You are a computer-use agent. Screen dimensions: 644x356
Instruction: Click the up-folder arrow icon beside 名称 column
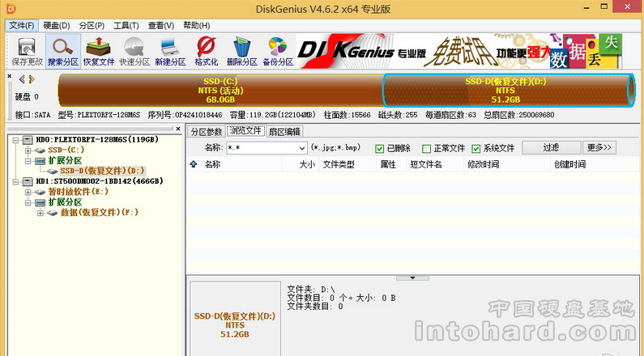tap(194, 164)
